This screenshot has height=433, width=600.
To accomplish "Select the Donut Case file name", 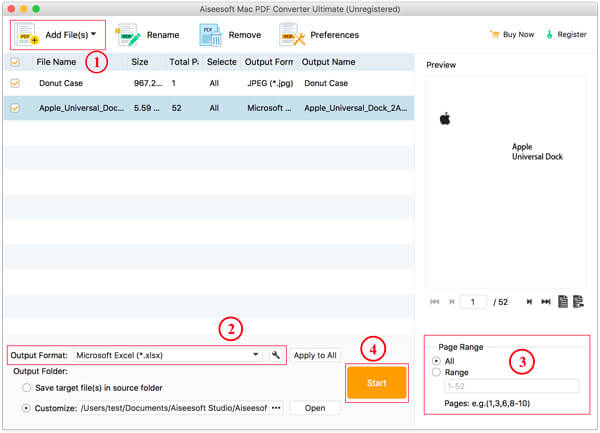I will click(61, 83).
